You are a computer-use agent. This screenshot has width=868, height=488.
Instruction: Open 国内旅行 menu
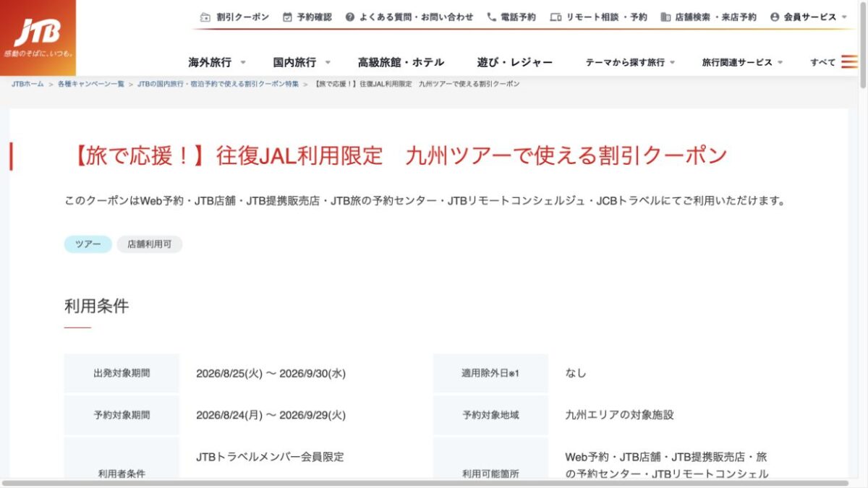(x=294, y=62)
